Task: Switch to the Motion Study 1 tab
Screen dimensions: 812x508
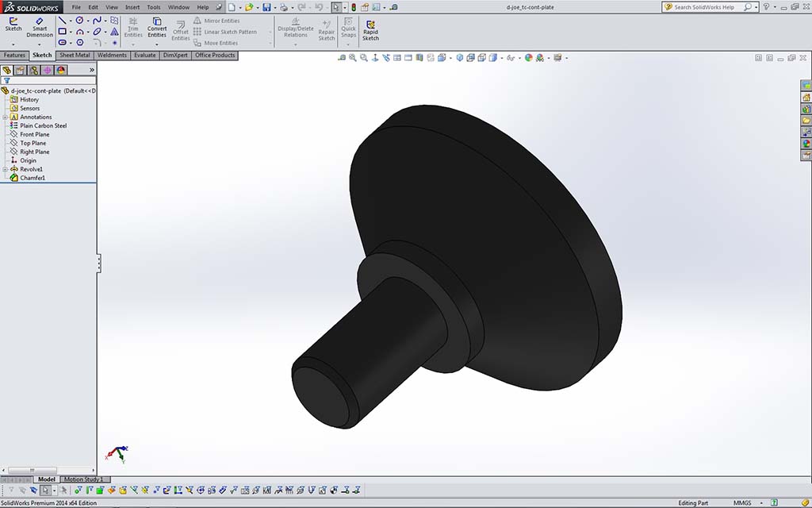Action: click(x=82, y=479)
